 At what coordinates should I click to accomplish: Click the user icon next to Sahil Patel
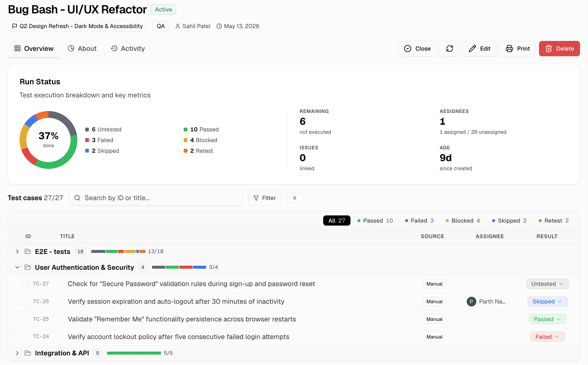click(x=178, y=26)
